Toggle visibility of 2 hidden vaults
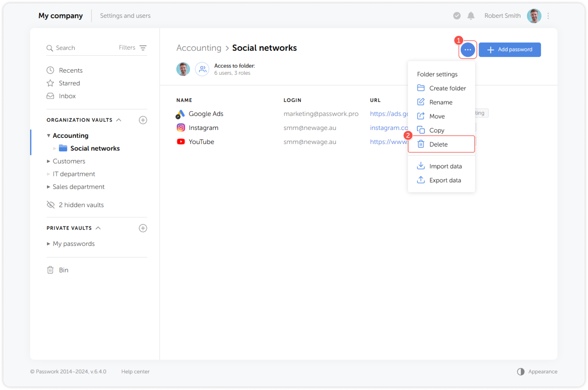 pyautogui.click(x=51, y=205)
